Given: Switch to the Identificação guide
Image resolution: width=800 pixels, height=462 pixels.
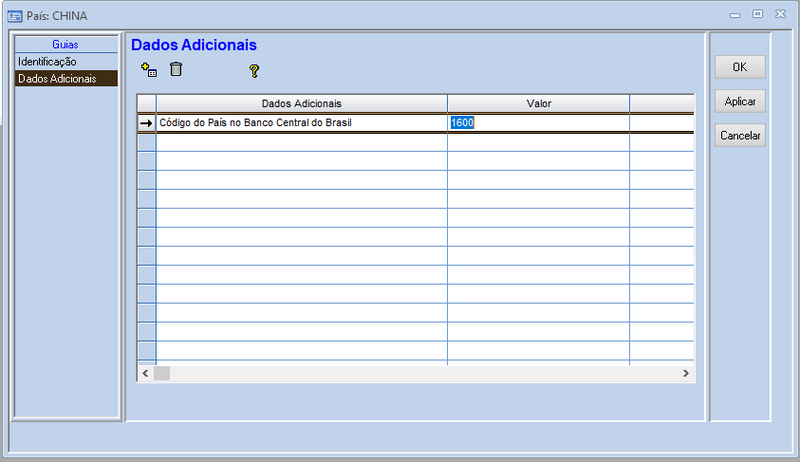Looking at the screenshot, I should [x=47, y=62].
